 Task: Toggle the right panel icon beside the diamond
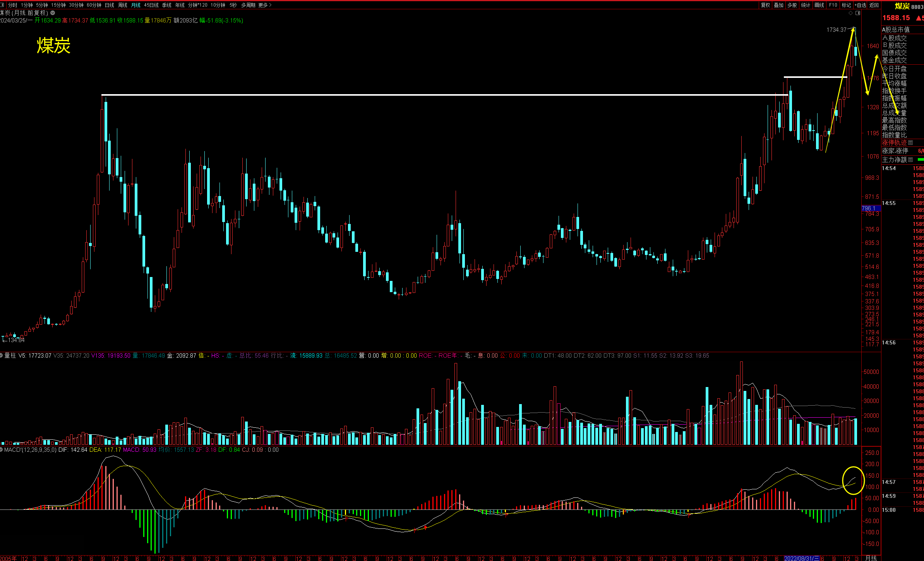[858, 13]
